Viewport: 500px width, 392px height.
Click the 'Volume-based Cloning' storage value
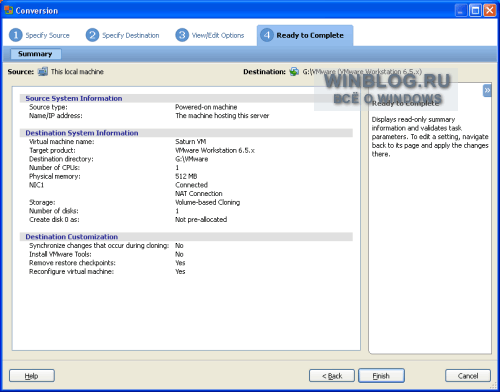pos(207,202)
